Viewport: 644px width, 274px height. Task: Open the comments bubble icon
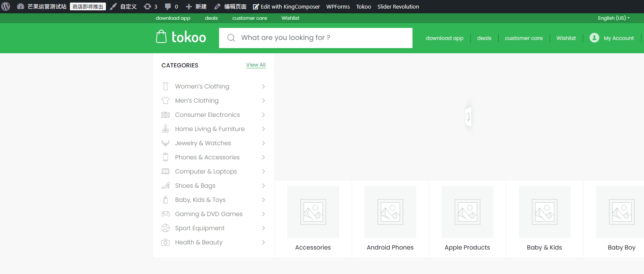pyautogui.click(x=168, y=6)
